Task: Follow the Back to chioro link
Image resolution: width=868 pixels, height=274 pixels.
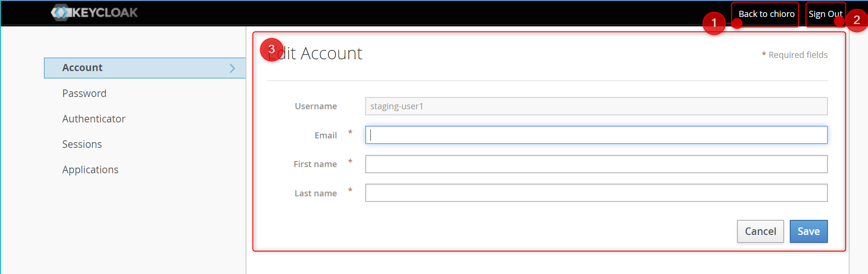Action: tap(766, 14)
